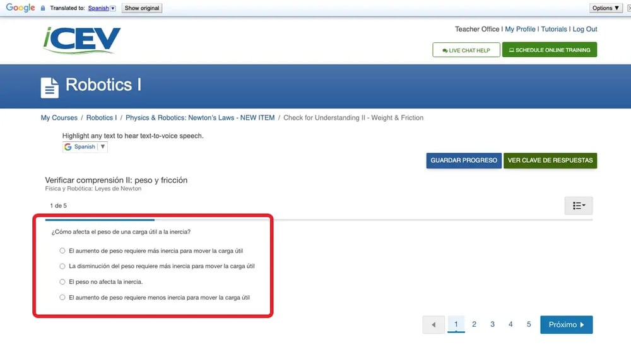Go to question page 5
The image size is (631, 364).
[x=529, y=324]
